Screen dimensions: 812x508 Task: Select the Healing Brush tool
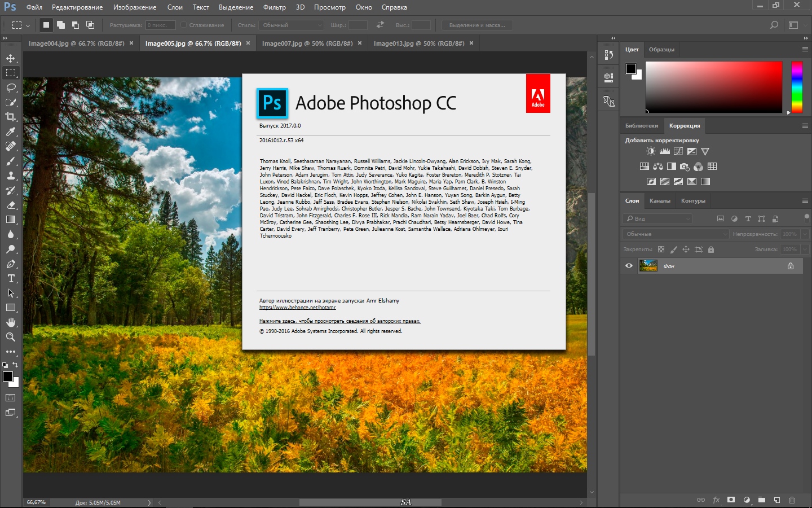point(11,146)
